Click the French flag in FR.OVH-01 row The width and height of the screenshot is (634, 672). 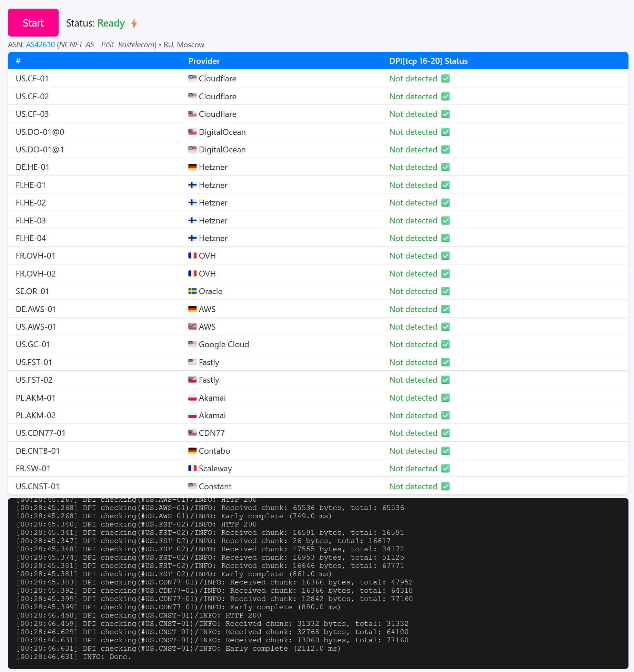(x=192, y=255)
